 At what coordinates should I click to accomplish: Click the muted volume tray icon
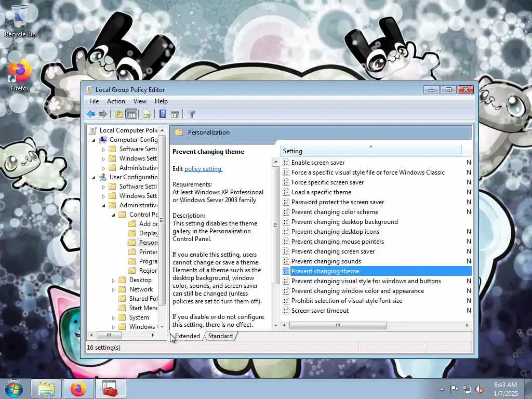480,389
